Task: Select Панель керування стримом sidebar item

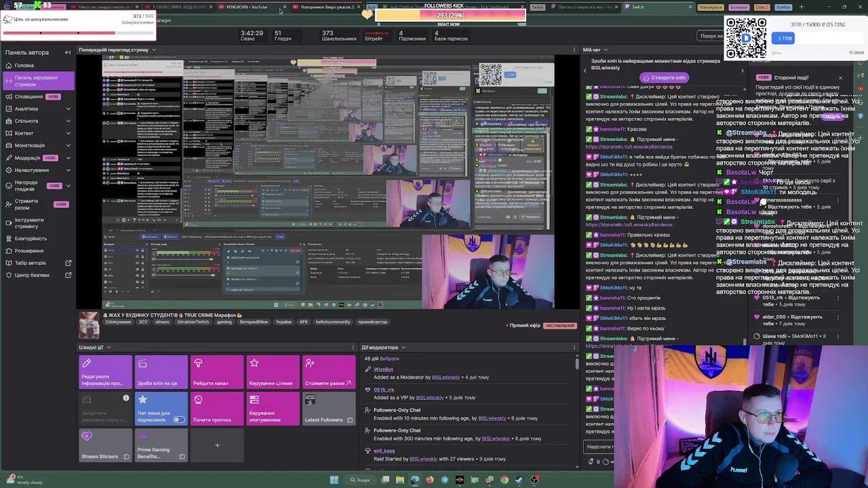Action: coord(39,81)
